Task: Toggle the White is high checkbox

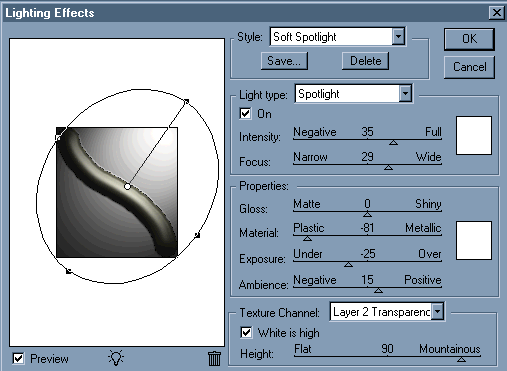Action: tap(246, 332)
